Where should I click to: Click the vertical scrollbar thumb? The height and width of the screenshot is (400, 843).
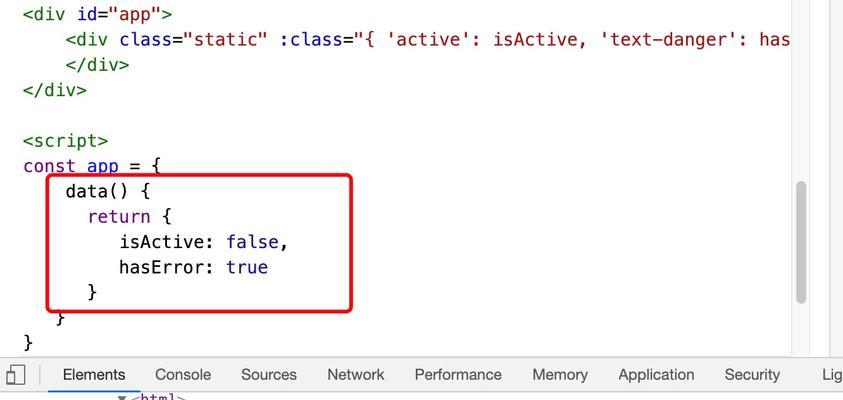click(x=801, y=242)
